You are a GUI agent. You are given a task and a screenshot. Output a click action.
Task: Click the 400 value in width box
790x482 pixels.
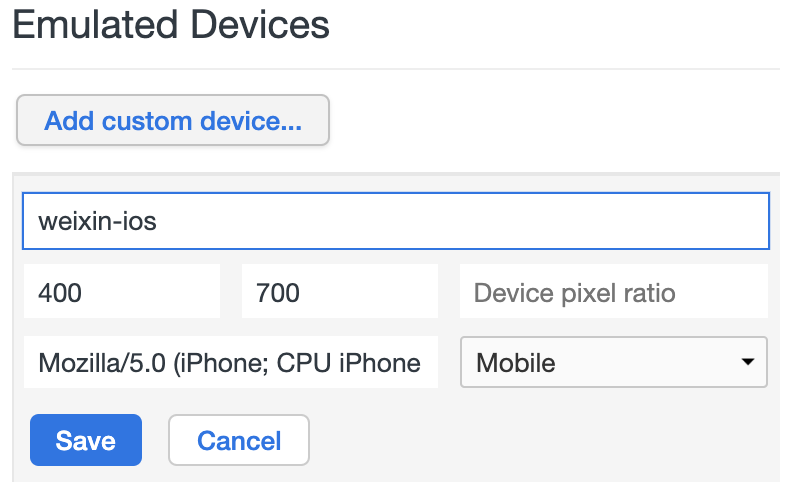(59, 293)
